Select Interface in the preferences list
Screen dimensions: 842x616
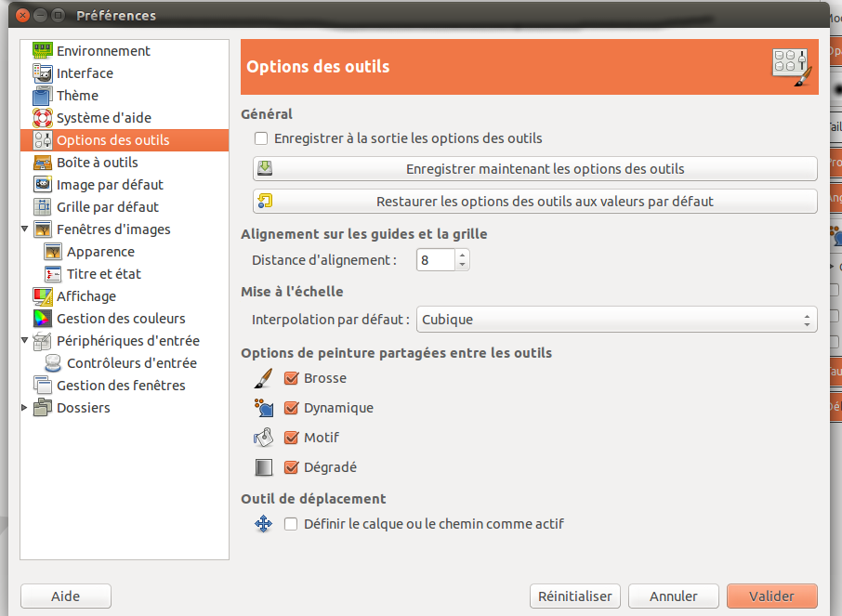click(x=125, y=73)
